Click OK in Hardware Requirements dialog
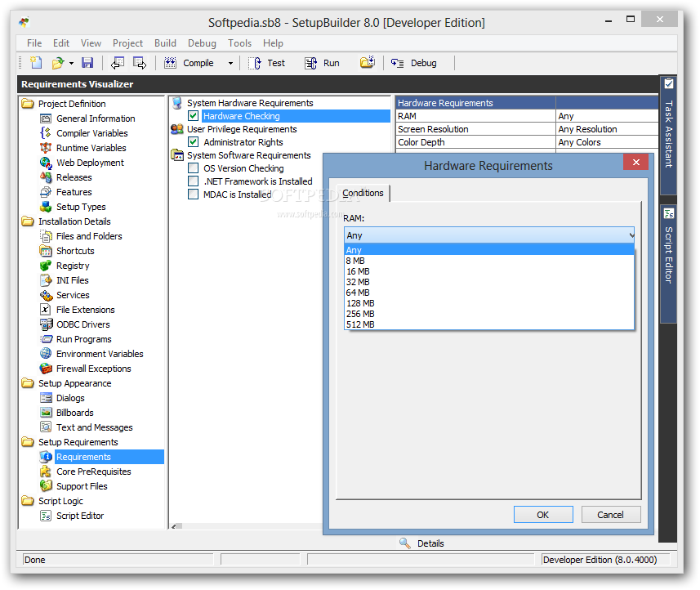The width and height of the screenshot is (700, 590). coord(543,515)
